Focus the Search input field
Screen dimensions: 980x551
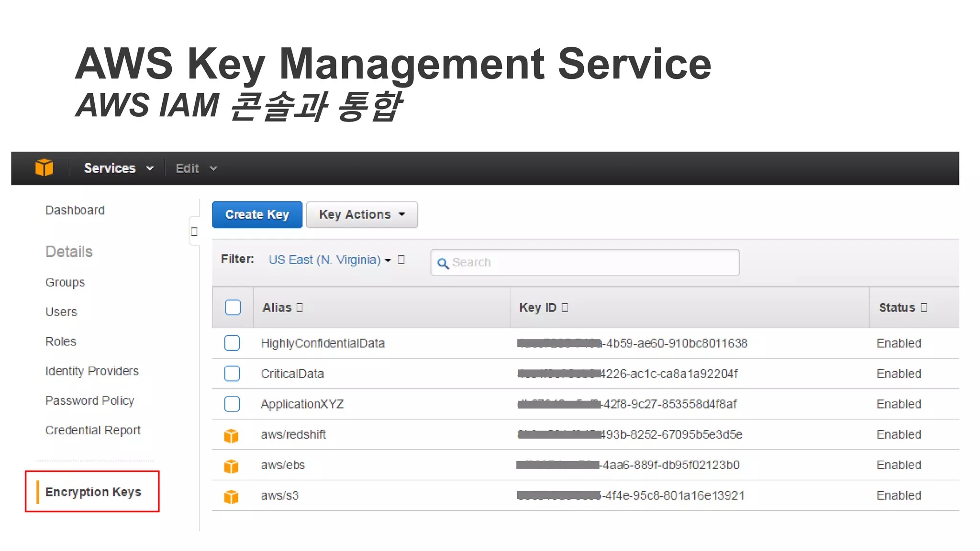pos(585,263)
